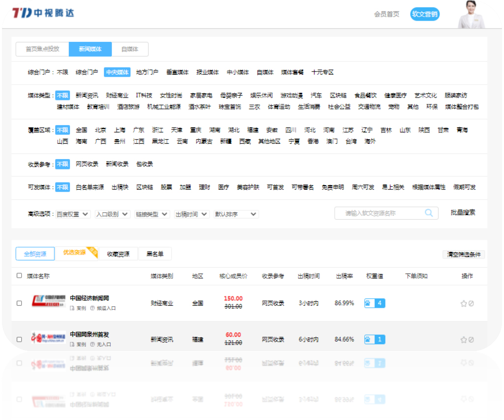Select 不限 in 媒体类型 row
504x420 pixels.
pyautogui.click(x=63, y=95)
